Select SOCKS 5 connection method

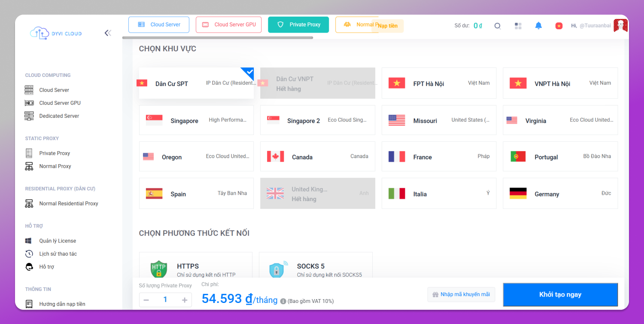pyautogui.click(x=316, y=266)
